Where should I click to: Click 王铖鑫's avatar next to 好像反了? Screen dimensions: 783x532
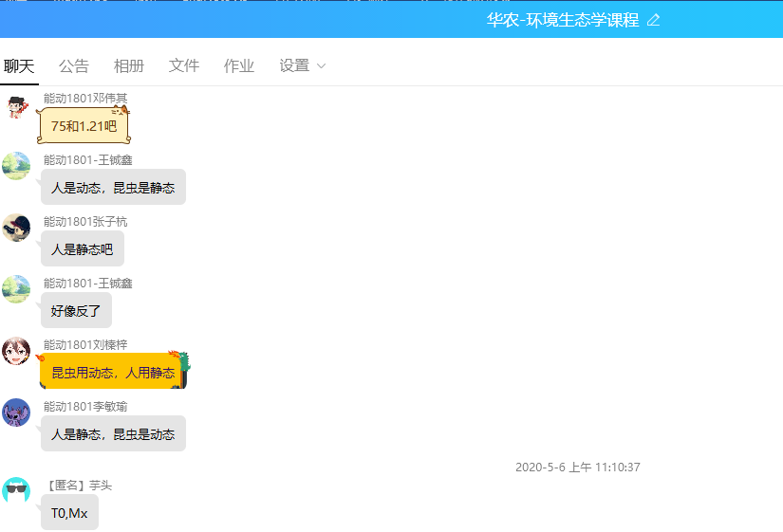click(x=16, y=289)
